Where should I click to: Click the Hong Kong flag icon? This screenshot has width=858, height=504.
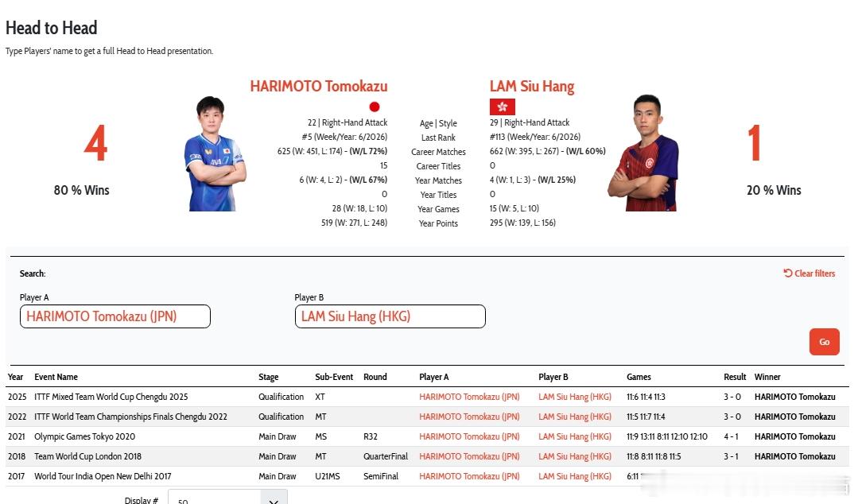tap(503, 107)
